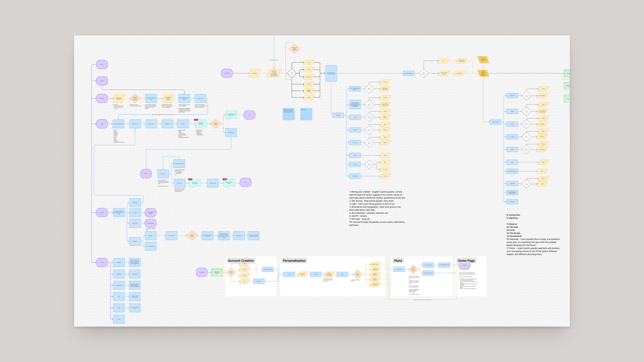This screenshot has height=362, width=644.
Task: Select the purple Onboarding start node
Action: (x=202, y=272)
